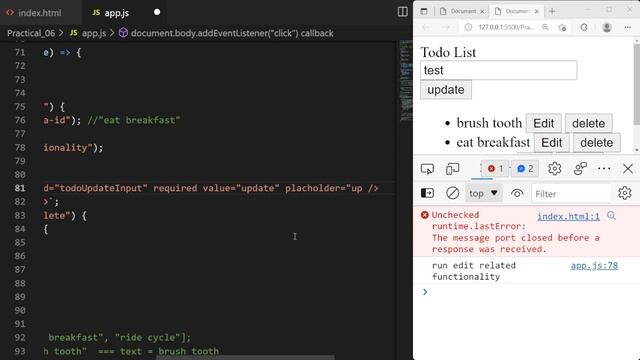Screen dimensions: 640x360
Task: Open DevTools settings gear
Action: tap(555, 169)
